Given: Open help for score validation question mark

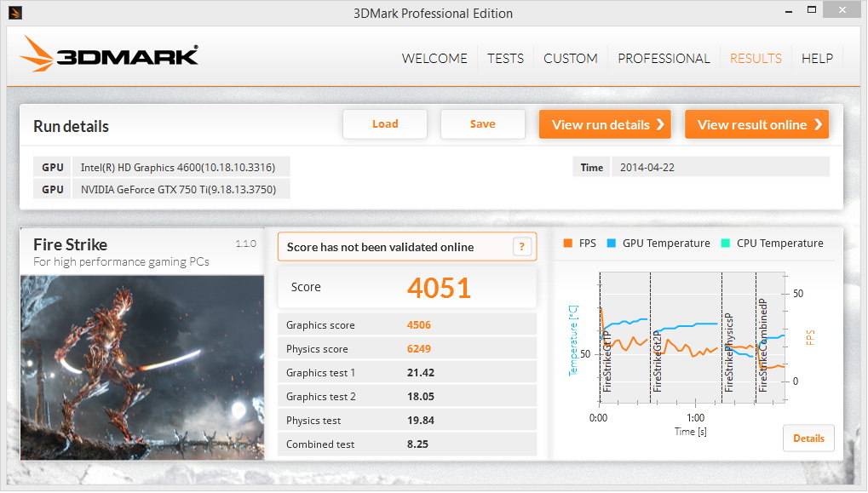Looking at the screenshot, I should [521, 247].
